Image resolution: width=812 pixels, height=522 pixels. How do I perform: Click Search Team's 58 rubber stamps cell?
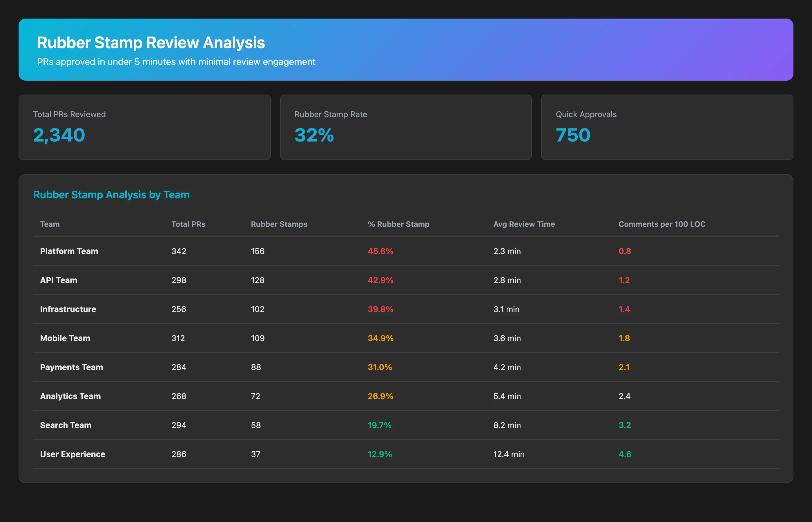[256, 425]
